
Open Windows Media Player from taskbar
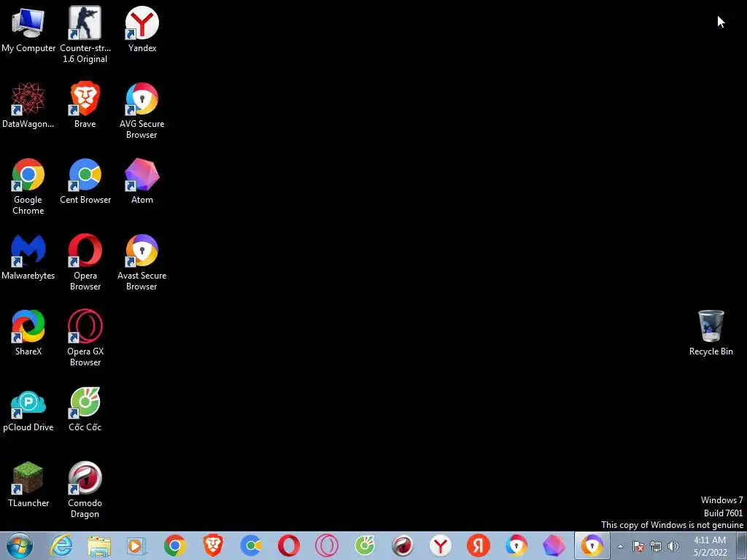point(136,545)
